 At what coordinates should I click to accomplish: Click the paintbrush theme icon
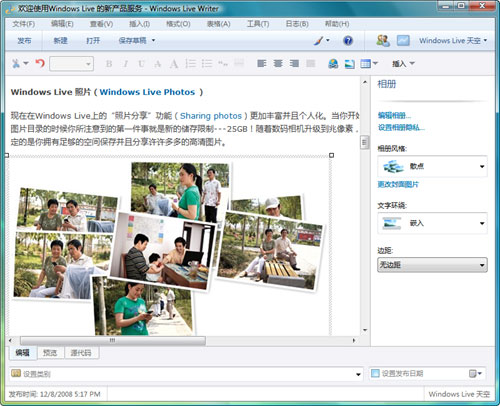318,41
